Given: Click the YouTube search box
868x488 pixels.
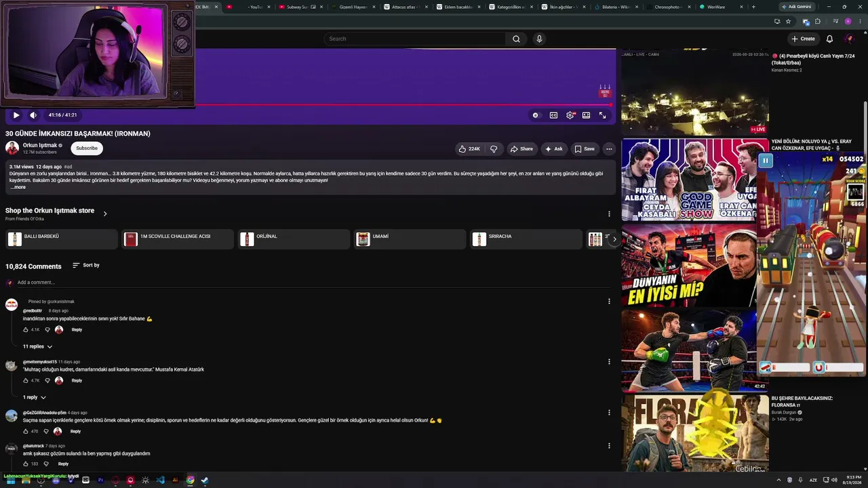Looking at the screenshot, I should tap(416, 39).
